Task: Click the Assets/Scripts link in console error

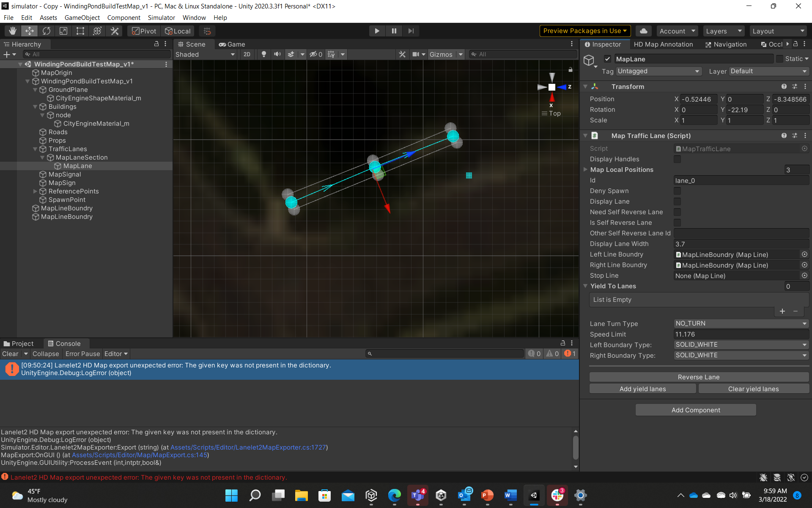Action: [249, 447]
